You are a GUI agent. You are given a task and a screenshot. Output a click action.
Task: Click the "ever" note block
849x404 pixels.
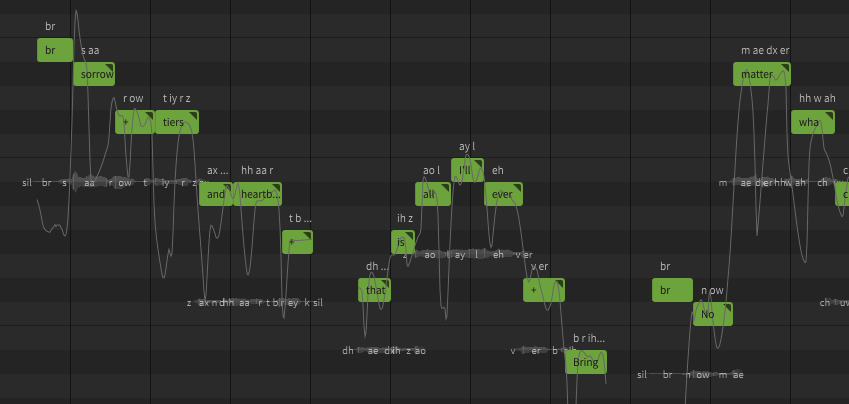[x=504, y=194]
